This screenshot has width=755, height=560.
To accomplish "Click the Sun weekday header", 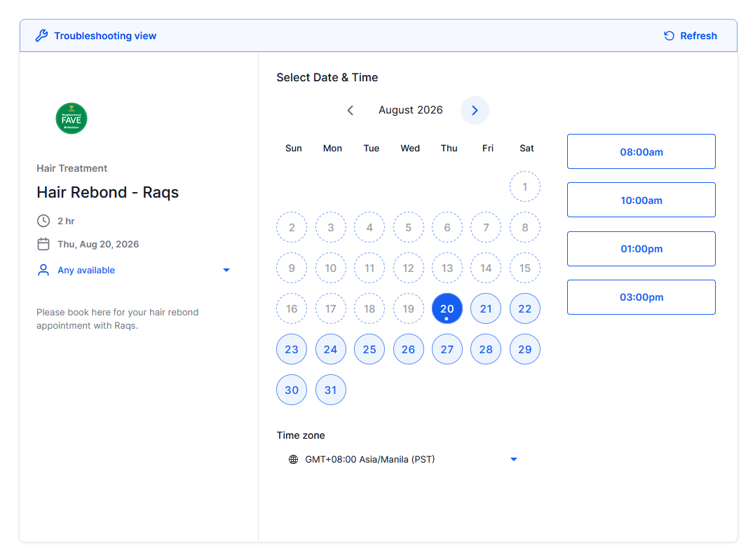I will (x=293, y=149).
